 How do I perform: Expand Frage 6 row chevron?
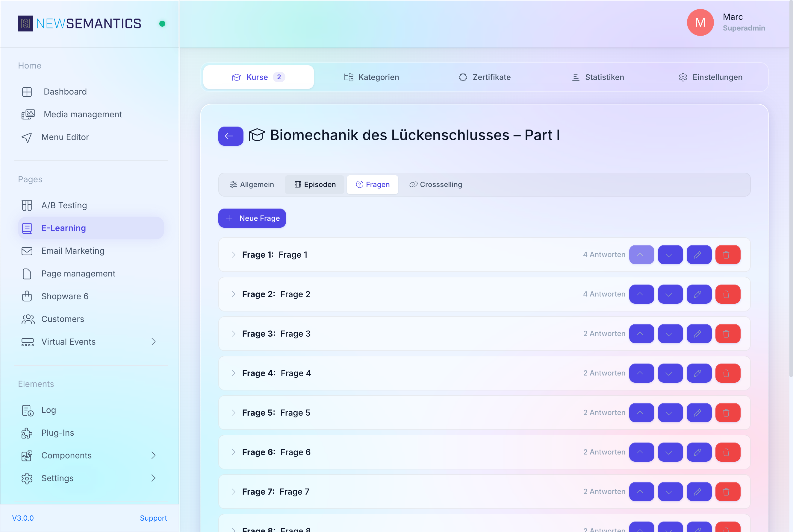pos(233,452)
